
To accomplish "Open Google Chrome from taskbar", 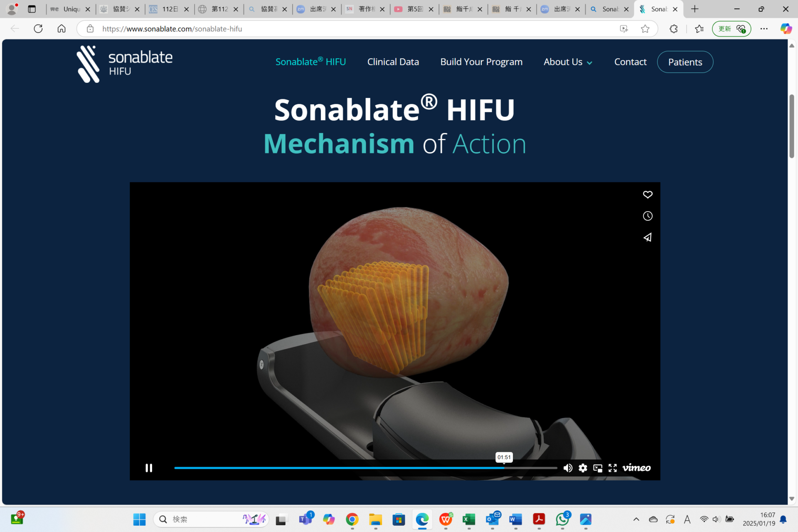I will [352, 519].
